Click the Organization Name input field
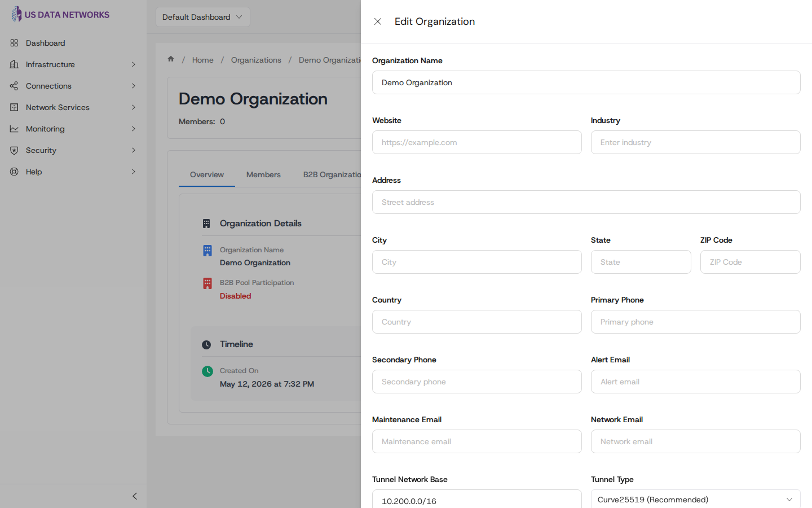This screenshot has height=508, width=812. pos(586,82)
